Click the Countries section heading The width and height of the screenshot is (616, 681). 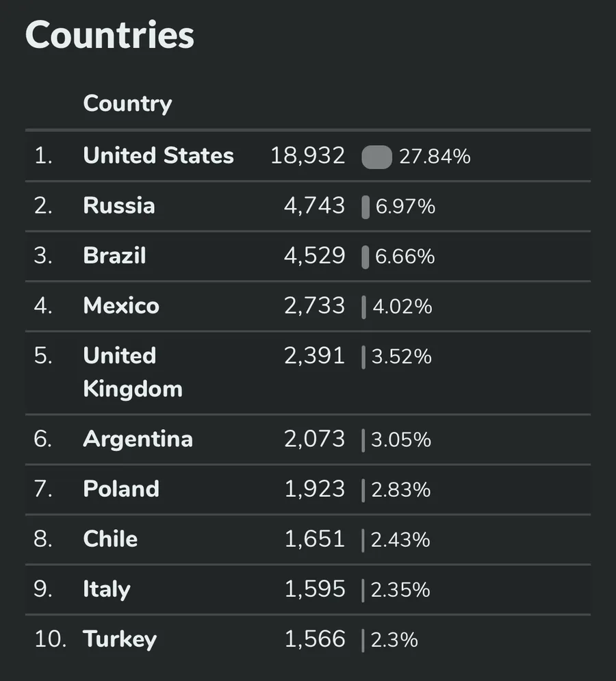click(110, 34)
